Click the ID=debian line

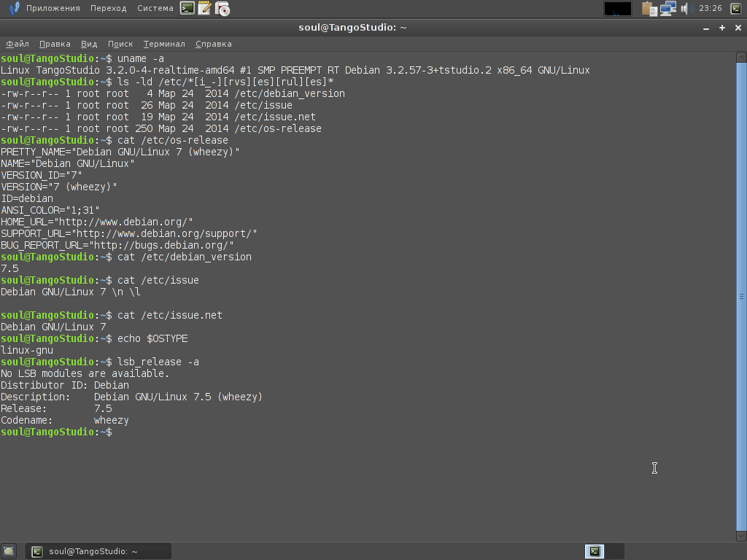tap(27, 198)
